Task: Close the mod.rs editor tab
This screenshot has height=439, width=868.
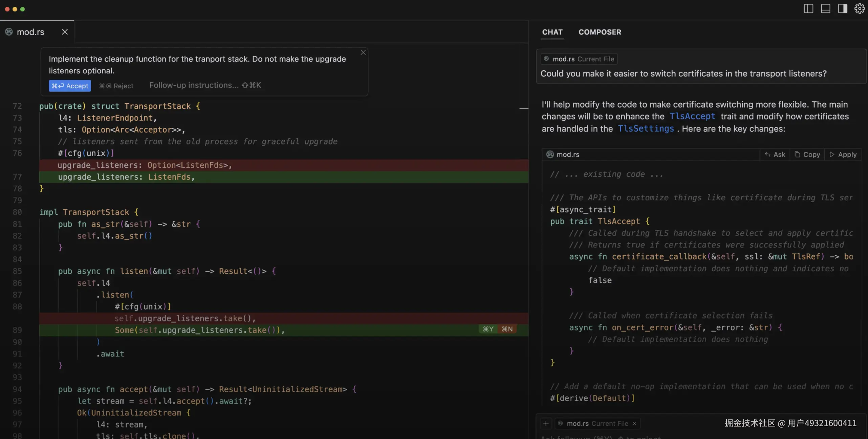Action: pyautogui.click(x=65, y=32)
